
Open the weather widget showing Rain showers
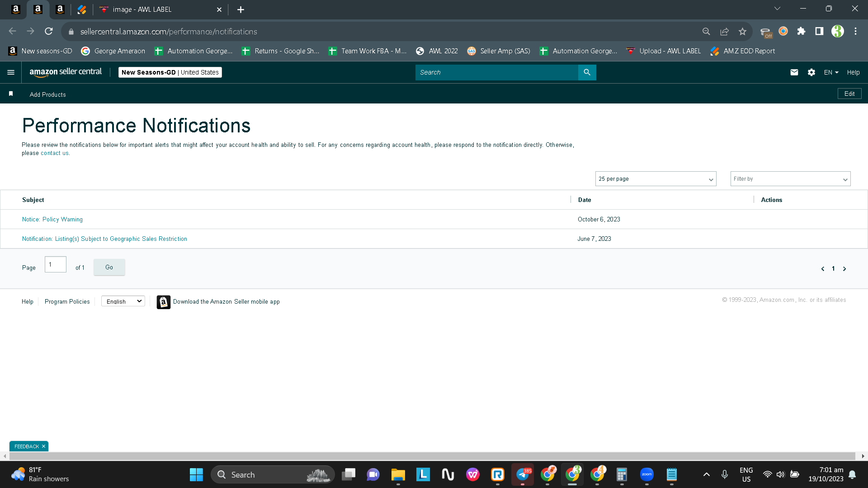[41, 474]
